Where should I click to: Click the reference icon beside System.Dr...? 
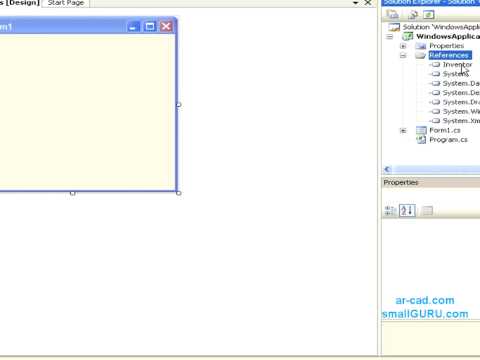435,102
